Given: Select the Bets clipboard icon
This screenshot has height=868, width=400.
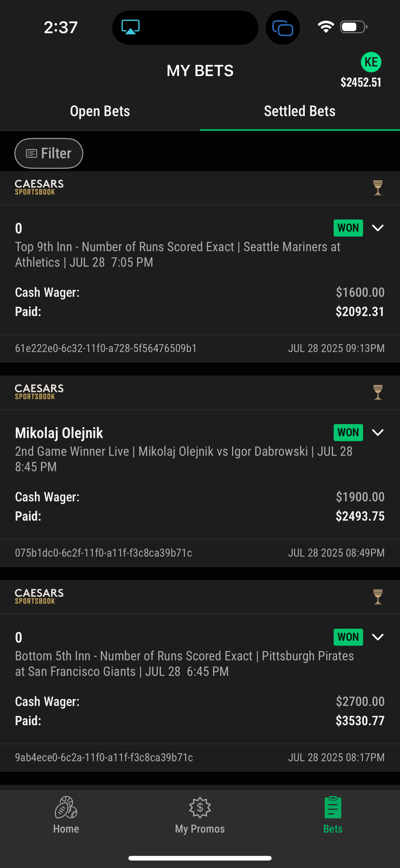Looking at the screenshot, I should (x=333, y=807).
